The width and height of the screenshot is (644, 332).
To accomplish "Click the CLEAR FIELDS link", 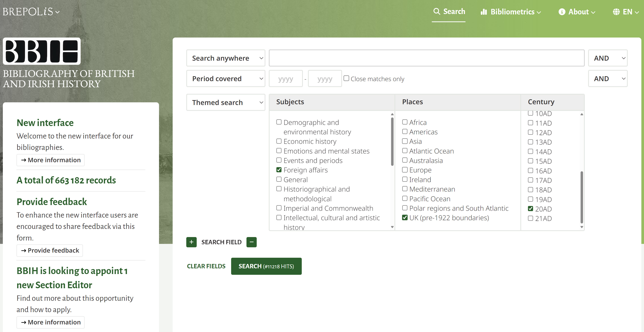I will [x=206, y=266].
